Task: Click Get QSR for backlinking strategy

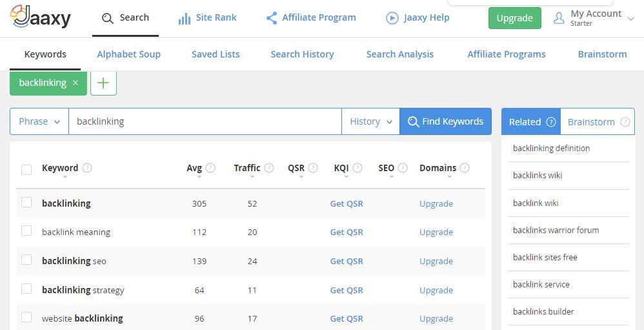Action: (347, 291)
